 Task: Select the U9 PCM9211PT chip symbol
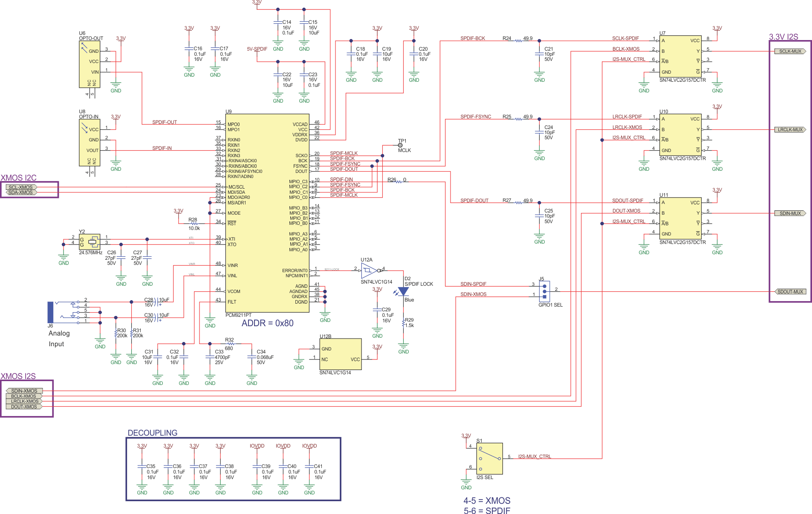click(x=267, y=213)
